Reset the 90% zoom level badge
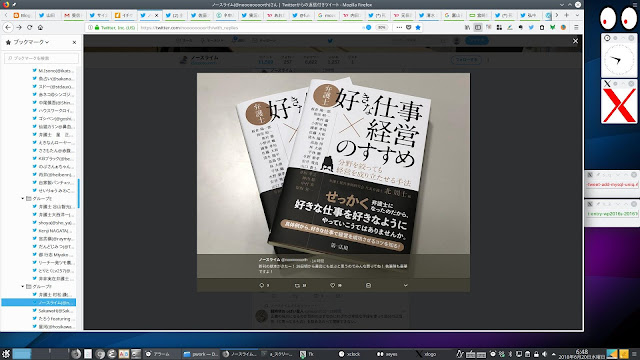The image size is (640, 360). (381, 27)
